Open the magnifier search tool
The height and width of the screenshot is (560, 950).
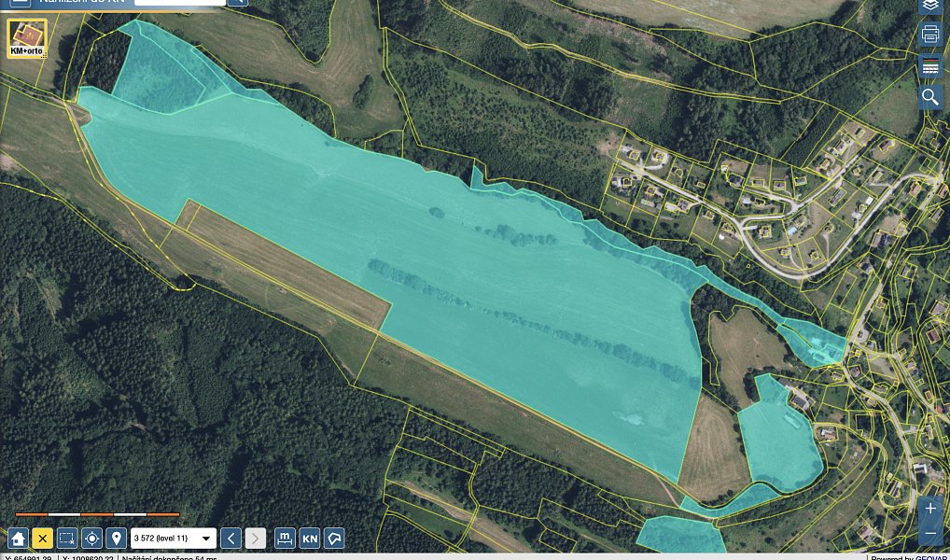[x=930, y=96]
